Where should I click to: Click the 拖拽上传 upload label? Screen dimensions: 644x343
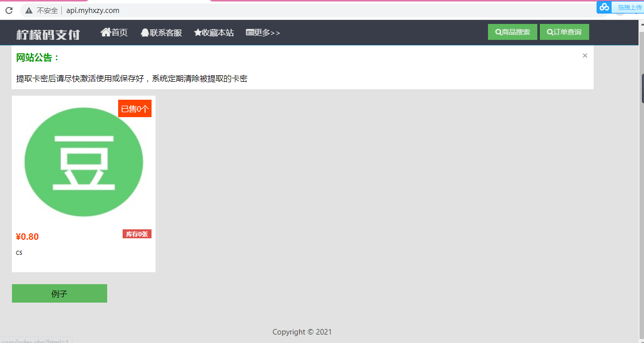630,7
